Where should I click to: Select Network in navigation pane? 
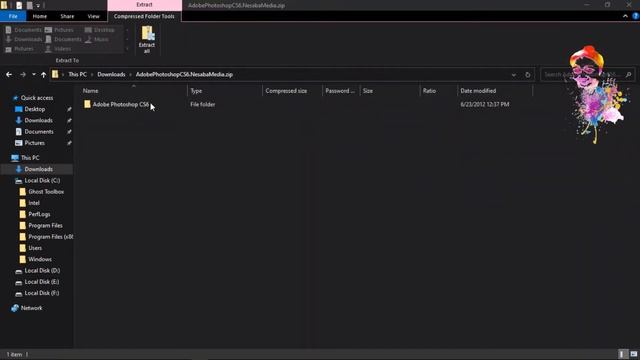click(x=31, y=308)
